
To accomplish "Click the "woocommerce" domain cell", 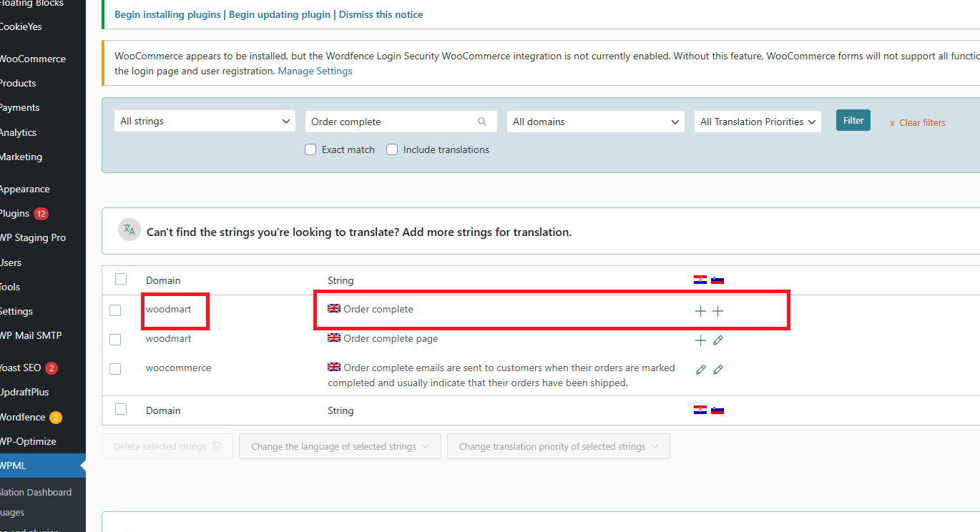I will pos(179,368).
